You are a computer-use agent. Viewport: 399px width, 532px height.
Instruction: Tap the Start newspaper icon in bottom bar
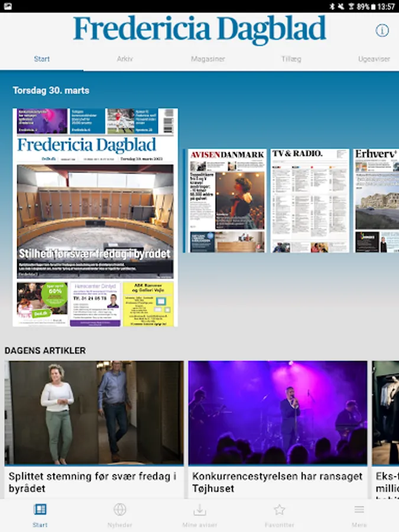pos(40,510)
